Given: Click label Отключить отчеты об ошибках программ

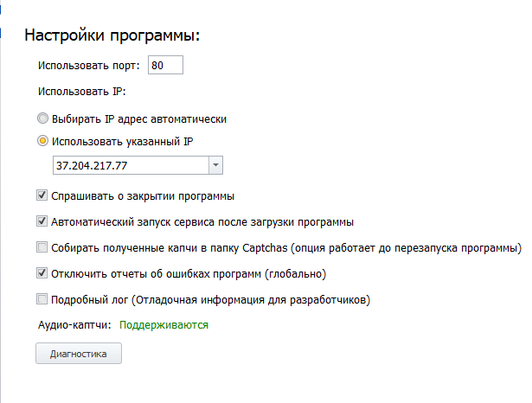Looking at the screenshot, I should click(189, 274).
